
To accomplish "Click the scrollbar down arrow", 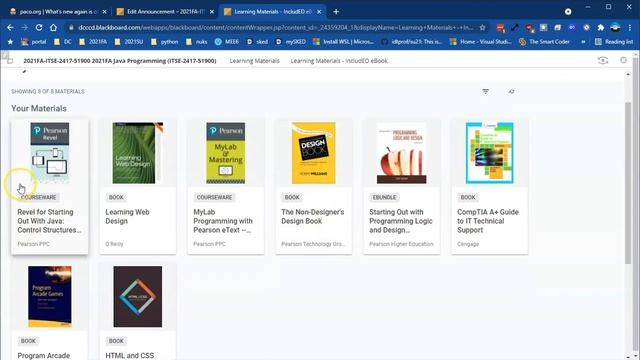I will click(628, 357).
